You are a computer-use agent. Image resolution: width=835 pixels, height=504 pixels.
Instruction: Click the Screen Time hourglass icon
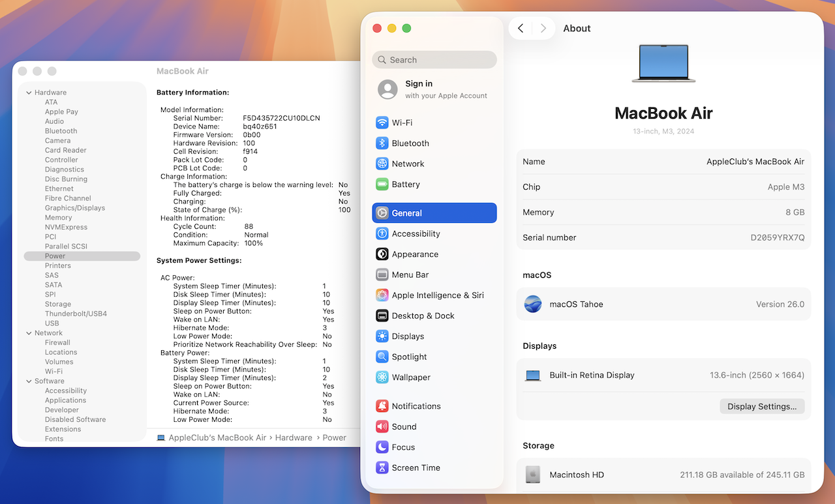coord(382,467)
